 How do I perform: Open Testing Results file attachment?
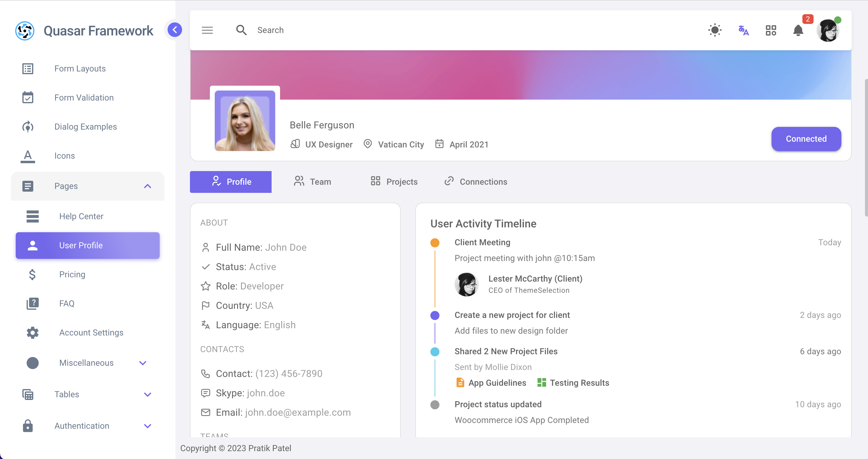(573, 382)
